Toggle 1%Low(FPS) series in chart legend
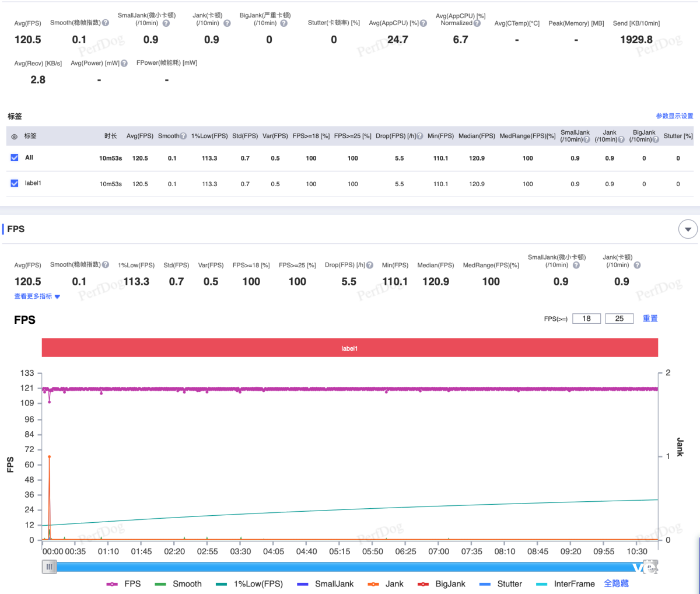This screenshot has width=700, height=594. pyautogui.click(x=249, y=583)
